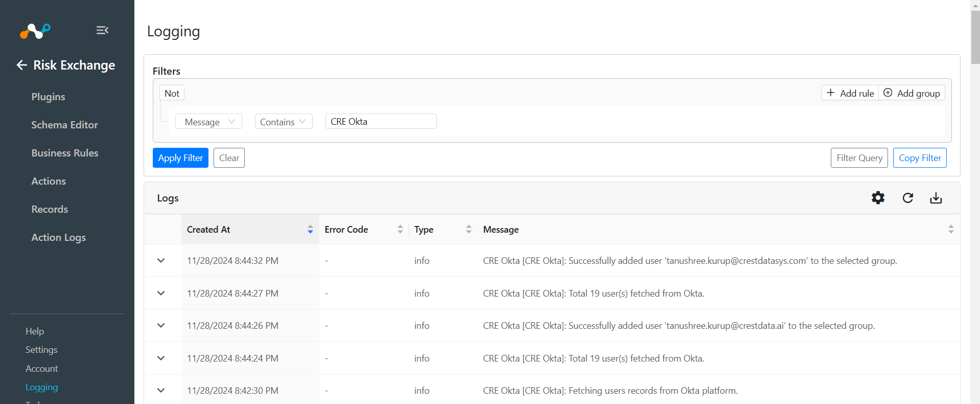This screenshot has height=404, width=980.
Task: Click the Netskope logo icon
Action: [x=35, y=31]
